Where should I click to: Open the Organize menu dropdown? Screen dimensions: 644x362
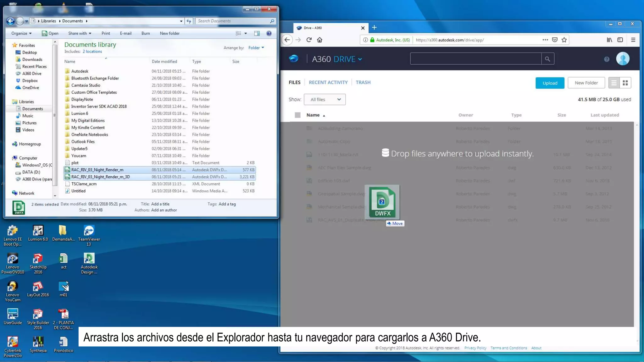coord(21,33)
